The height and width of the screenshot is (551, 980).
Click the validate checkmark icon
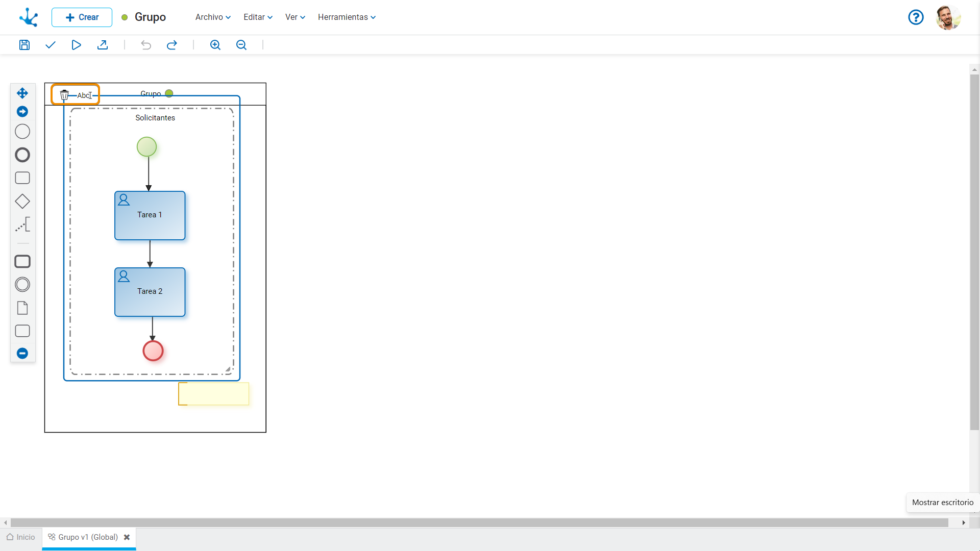pyautogui.click(x=50, y=45)
